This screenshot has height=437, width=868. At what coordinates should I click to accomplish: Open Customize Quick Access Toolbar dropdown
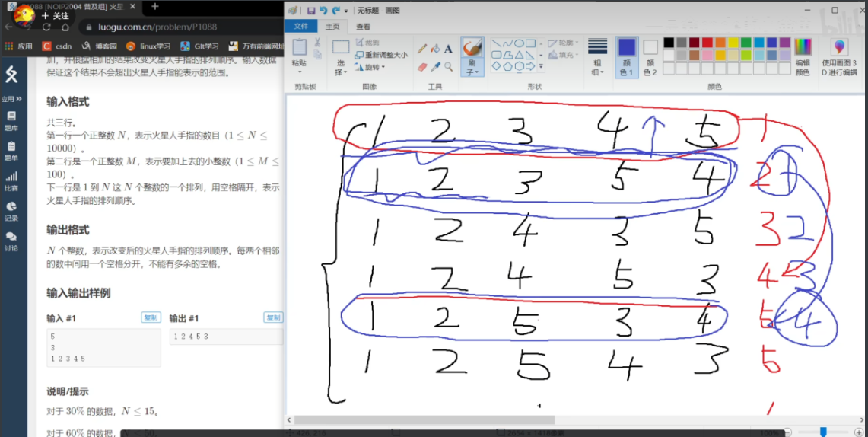pos(347,11)
